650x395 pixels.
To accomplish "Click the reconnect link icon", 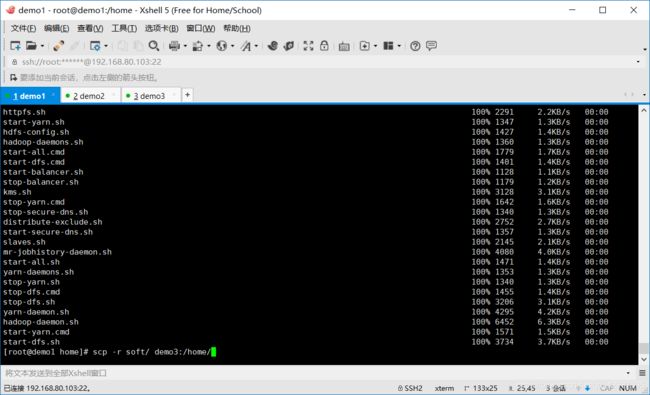I will point(58,46).
